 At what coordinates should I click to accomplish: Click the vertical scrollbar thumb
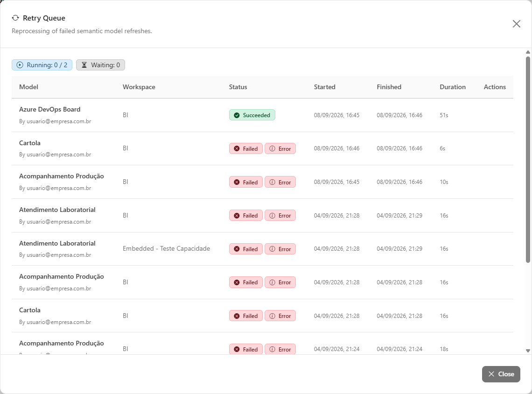(528, 160)
